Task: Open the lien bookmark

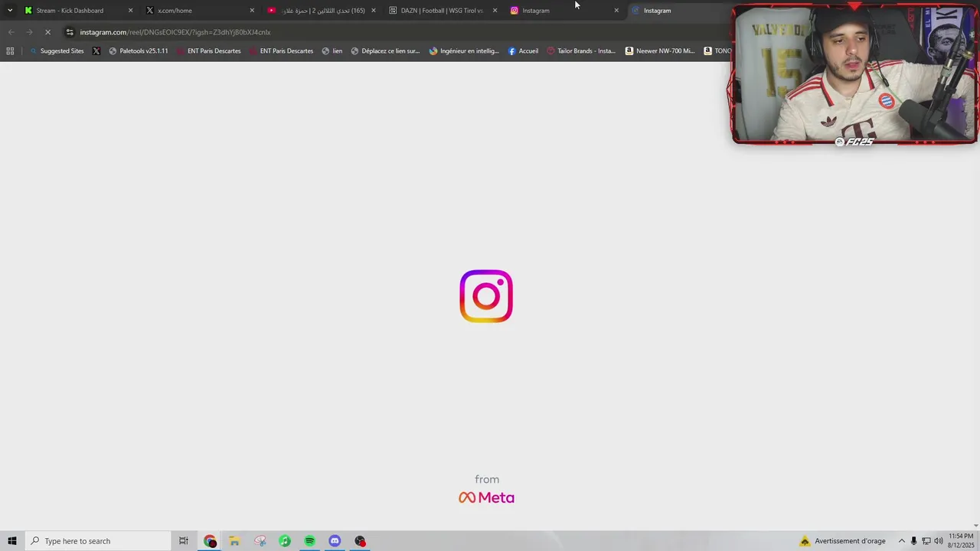Action: (332, 51)
